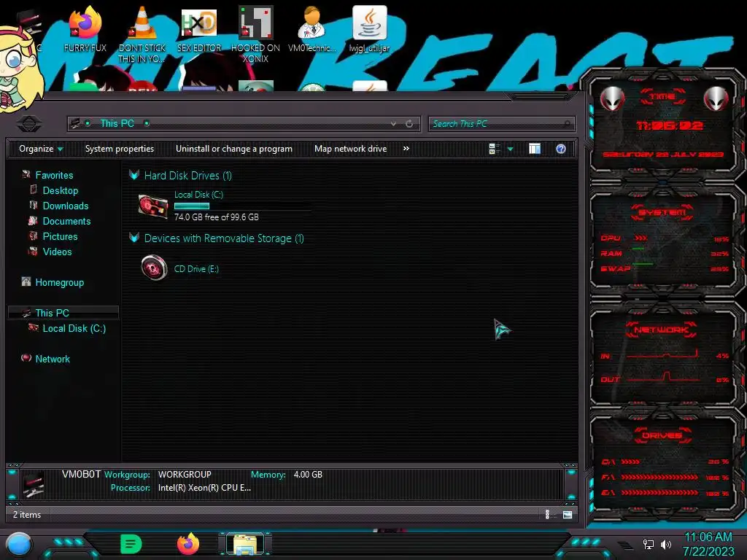
Task: Open Firefox from the taskbar
Action: (x=188, y=544)
